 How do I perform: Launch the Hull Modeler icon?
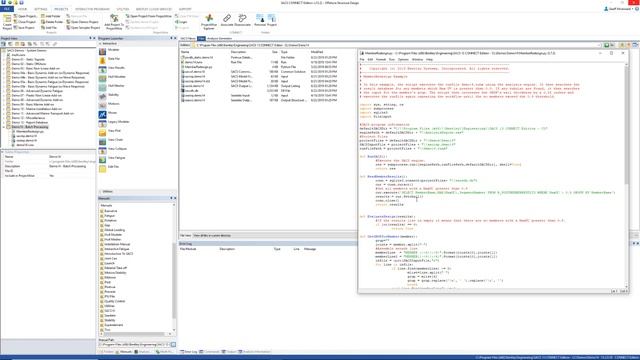coord(102,78)
